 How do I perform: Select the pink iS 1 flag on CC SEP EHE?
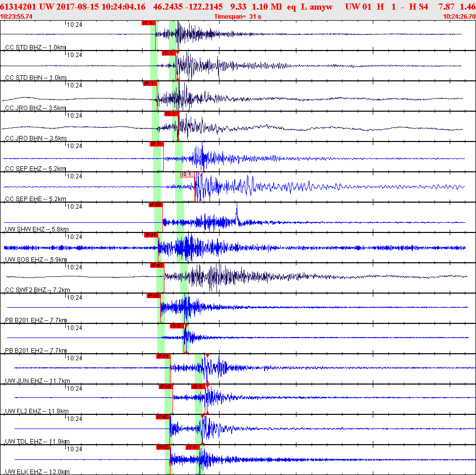click(x=188, y=174)
